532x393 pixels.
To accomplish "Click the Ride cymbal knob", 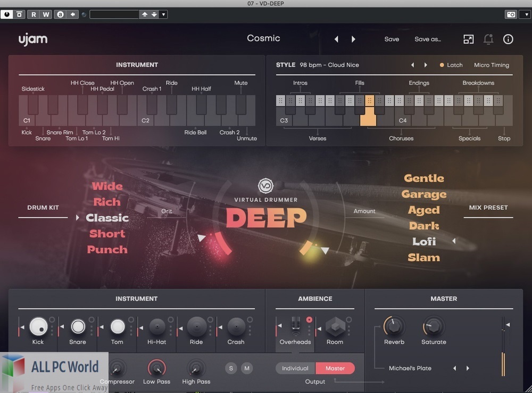I will 196,327.
